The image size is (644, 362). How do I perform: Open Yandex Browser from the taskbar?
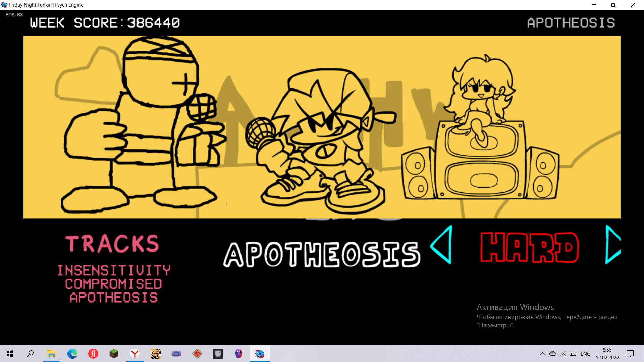pyautogui.click(x=135, y=354)
